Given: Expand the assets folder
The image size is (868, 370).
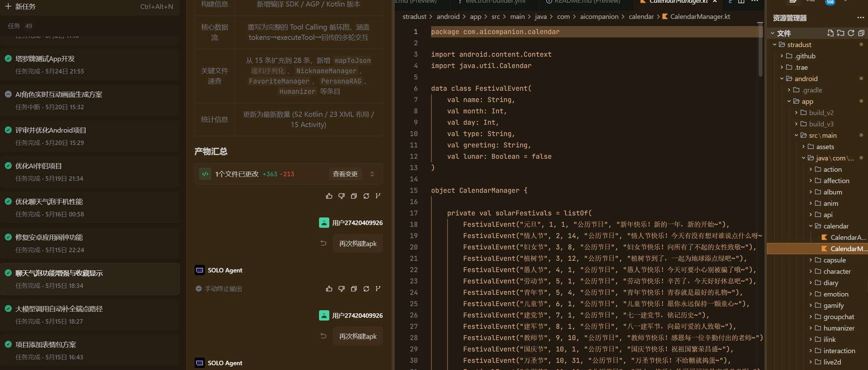Looking at the screenshot, I should (x=817, y=146).
